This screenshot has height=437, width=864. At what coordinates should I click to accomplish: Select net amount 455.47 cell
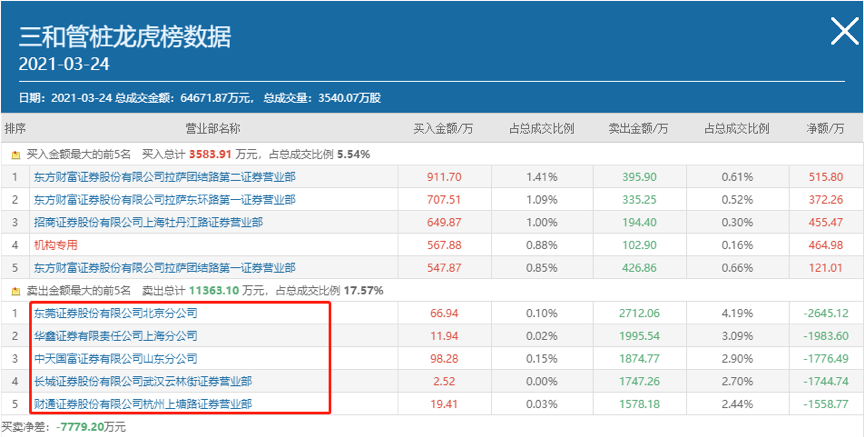pyautogui.click(x=825, y=223)
